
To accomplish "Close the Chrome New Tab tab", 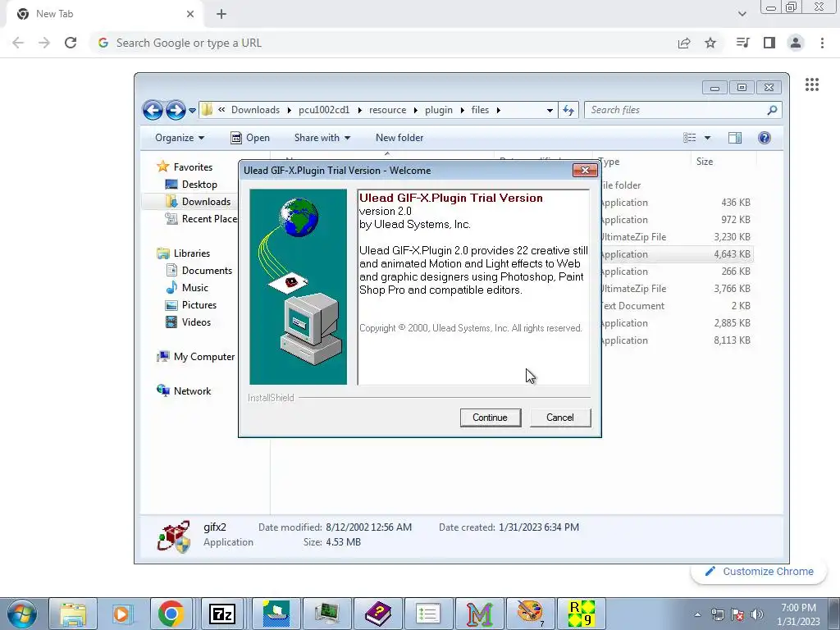I will [190, 14].
